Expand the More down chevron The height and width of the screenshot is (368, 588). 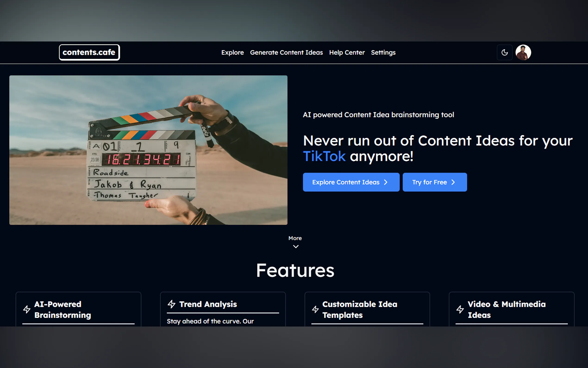coord(296,247)
